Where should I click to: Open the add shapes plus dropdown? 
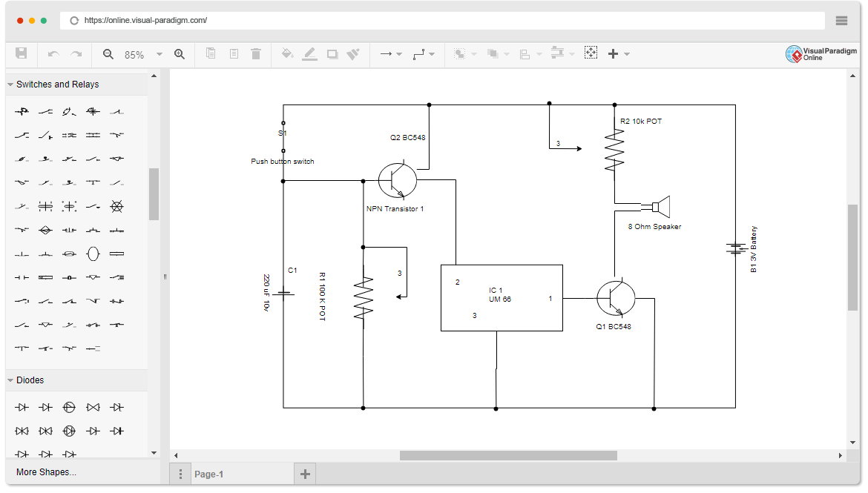click(x=628, y=53)
